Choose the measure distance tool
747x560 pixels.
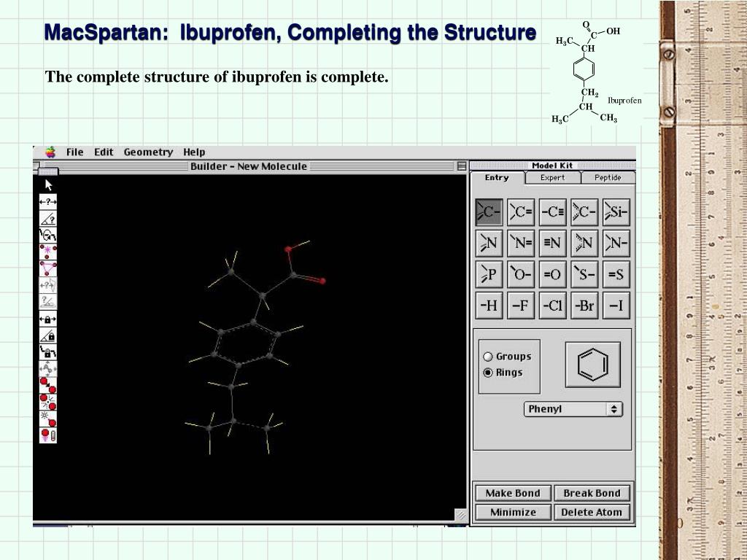pos(48,202)
